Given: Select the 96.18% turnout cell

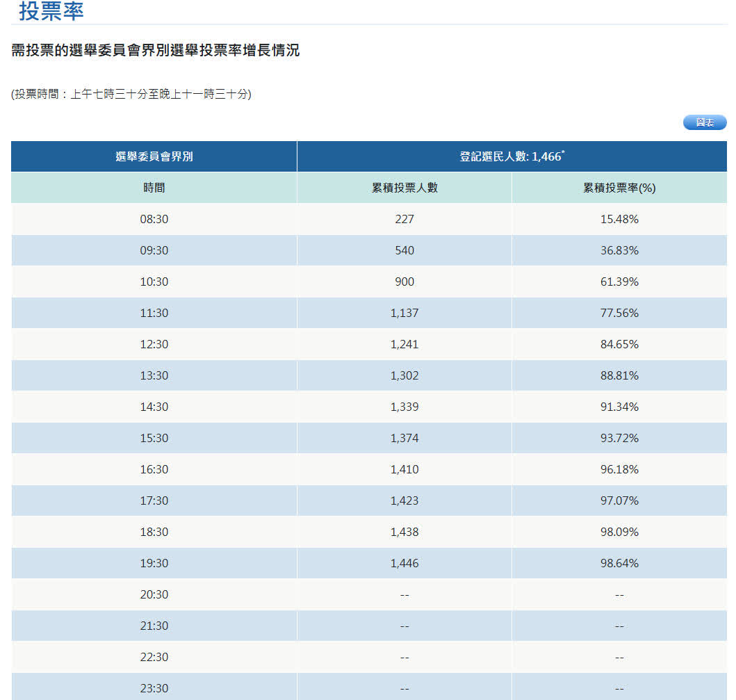Looking at the screenshot, I should (x=619, y=469).
